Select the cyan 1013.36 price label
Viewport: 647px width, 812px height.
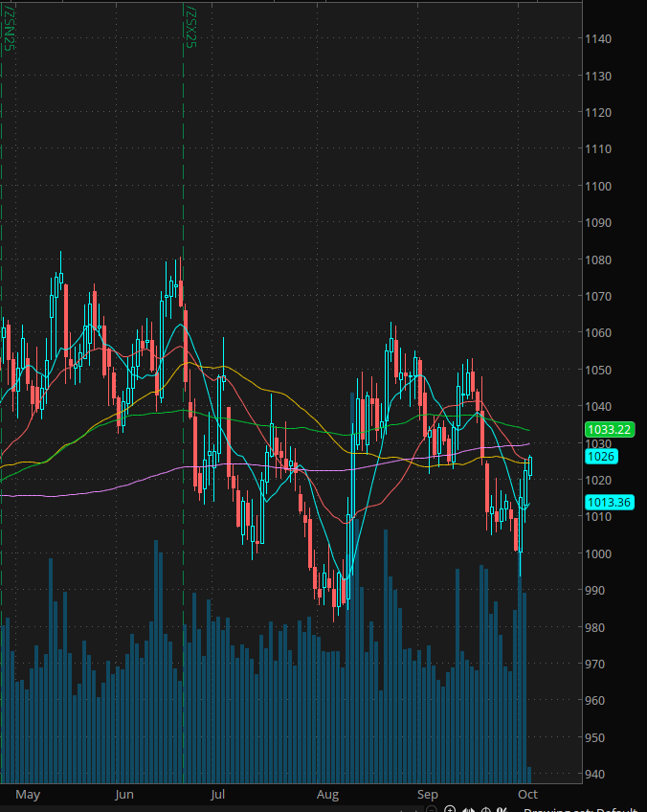point(610,503)
